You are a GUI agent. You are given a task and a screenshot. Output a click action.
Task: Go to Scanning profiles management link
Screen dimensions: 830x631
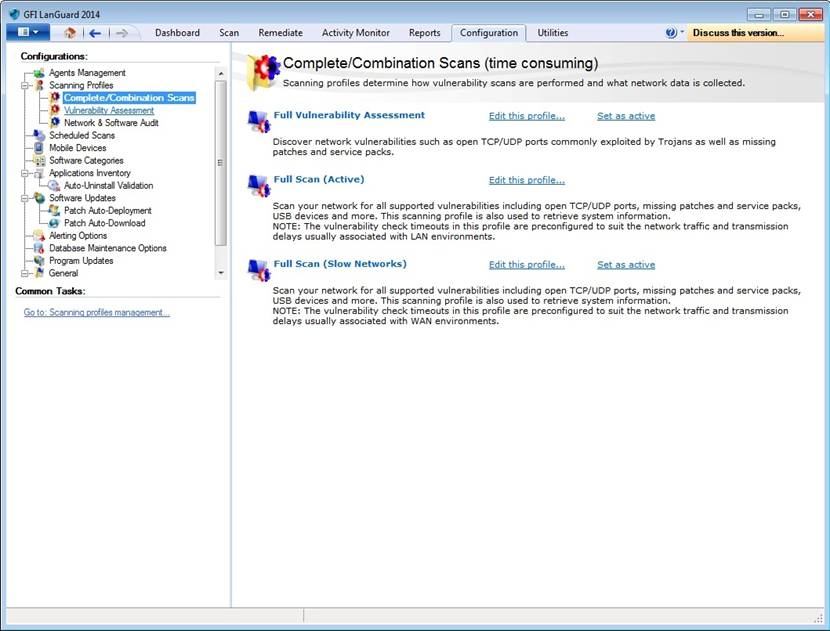tap(96, 312)
